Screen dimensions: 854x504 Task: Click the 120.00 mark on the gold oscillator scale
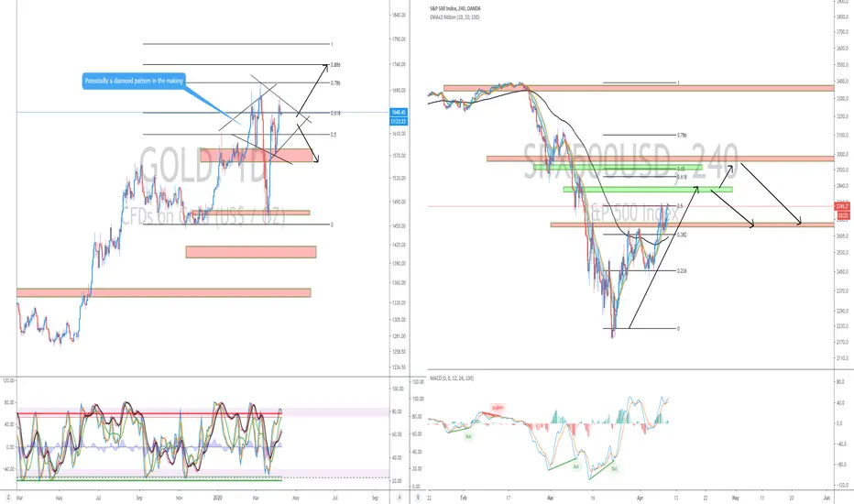pos(9,380)
